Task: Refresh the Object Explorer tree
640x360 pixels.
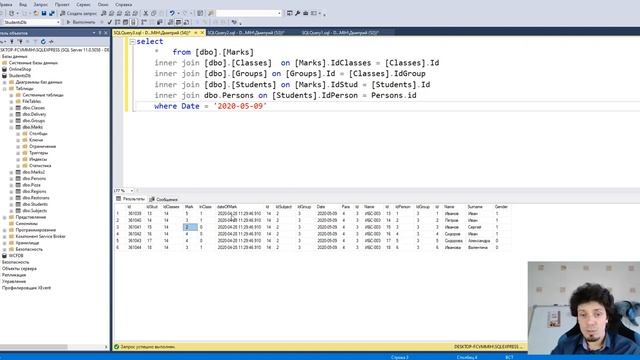Action: (43, 41)
